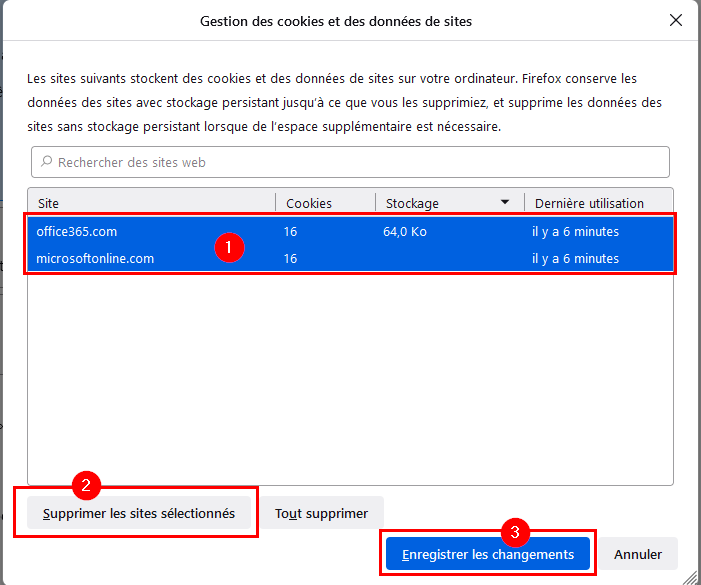The width and height of the screenshot is (701, 585).
Task: Click the Stockage sort arrow indicator
Action: [505, 202]
